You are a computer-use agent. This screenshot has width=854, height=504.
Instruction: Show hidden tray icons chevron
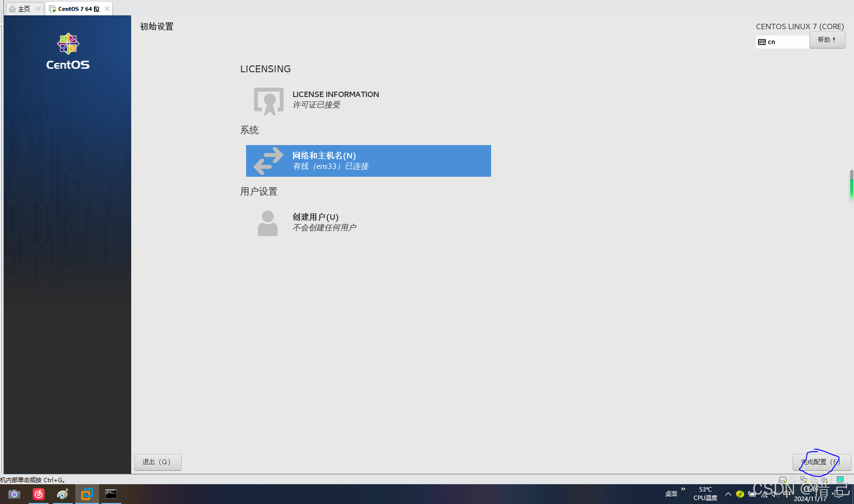(x=728, y=494)
